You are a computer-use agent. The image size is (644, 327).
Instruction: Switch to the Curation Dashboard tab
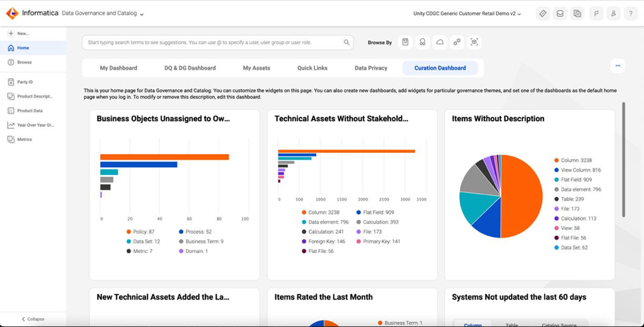point(440,68)
